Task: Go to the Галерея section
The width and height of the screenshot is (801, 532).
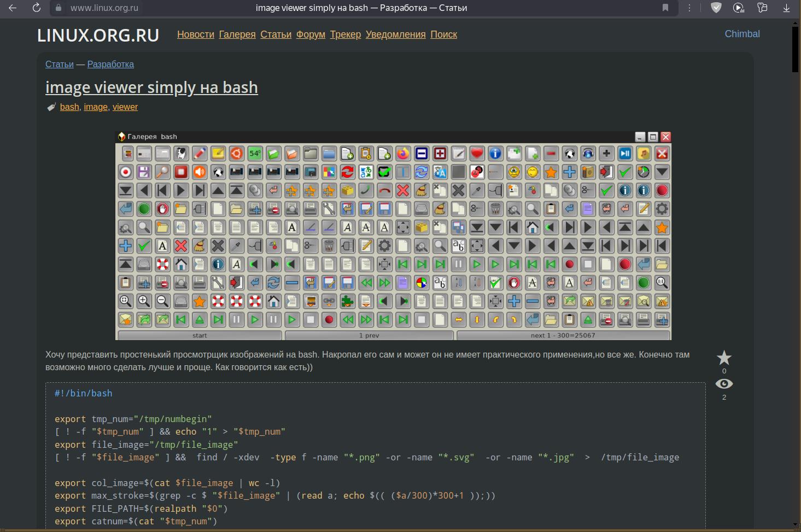Action: (237, 34)
